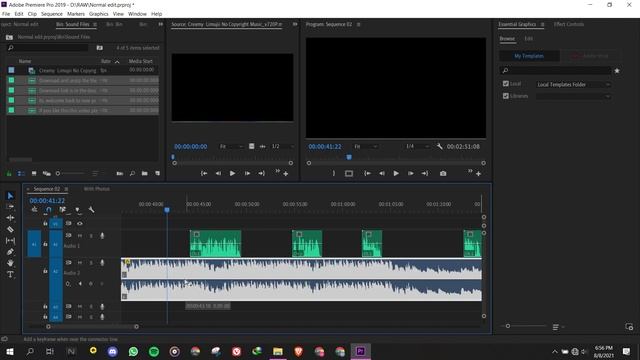Screen dimensions: 640x360
Task: Select the Pen tool
Action: tap(10, 252)
